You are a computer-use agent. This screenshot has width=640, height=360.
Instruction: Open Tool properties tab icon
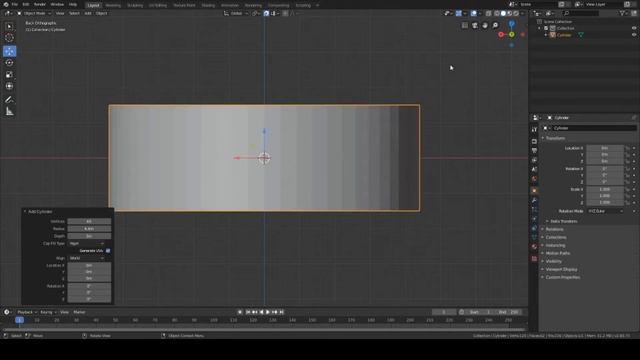534,129
